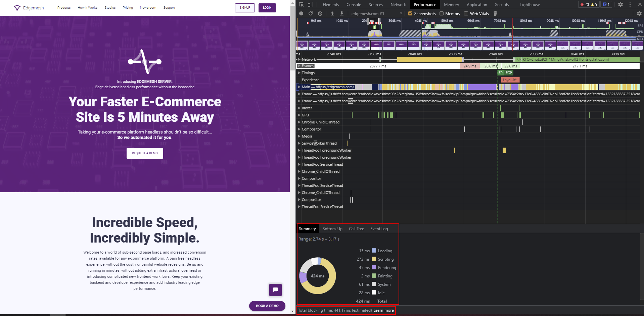Click the Scripting yellow color swatch

tap(374, 259)
